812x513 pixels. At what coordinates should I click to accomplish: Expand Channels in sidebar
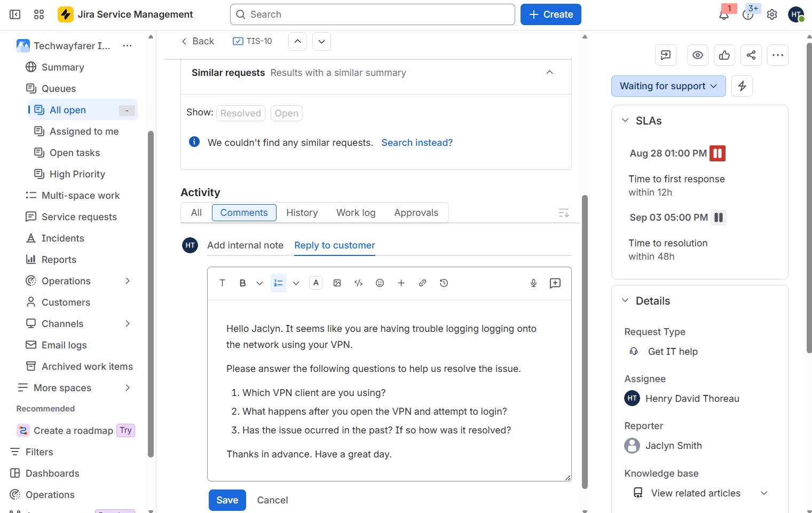[x=128, y=324]
